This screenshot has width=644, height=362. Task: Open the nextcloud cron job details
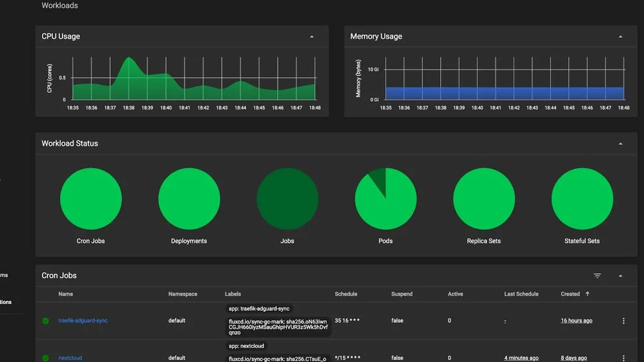point(70,358)
